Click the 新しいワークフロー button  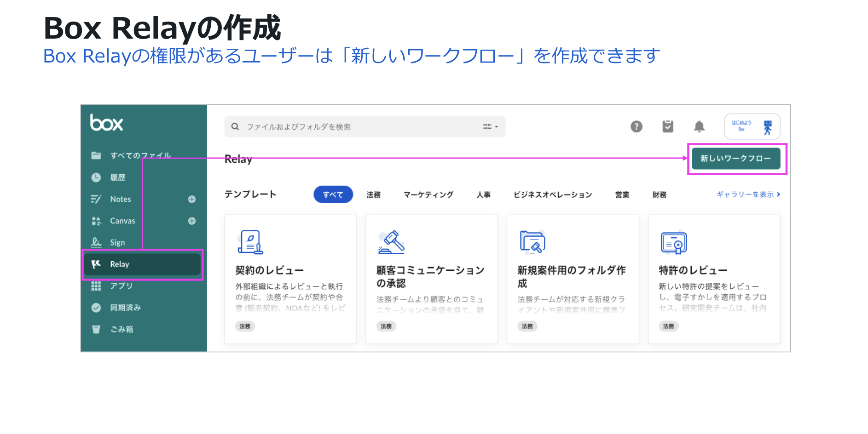click(735, 159)
